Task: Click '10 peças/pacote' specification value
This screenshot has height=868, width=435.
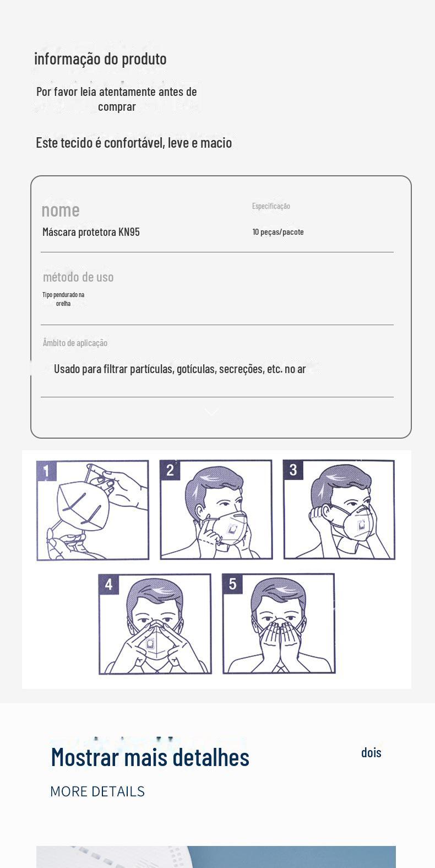Action: click(278, 232)
